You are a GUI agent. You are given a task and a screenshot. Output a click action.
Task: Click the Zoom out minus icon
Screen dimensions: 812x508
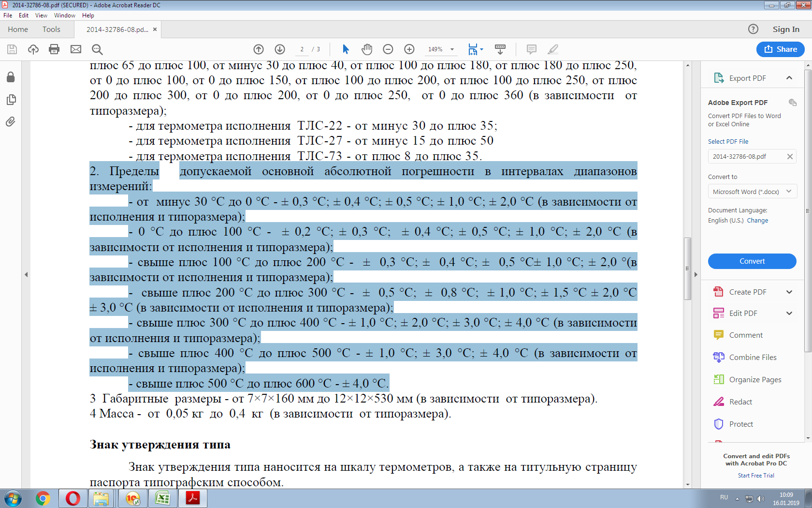[x=388, y=49]
